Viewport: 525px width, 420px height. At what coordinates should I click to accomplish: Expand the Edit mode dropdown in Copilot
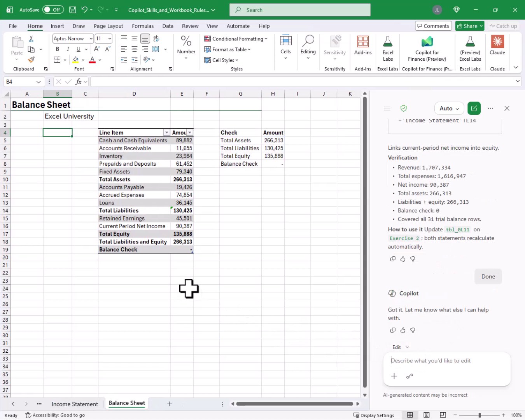(401, 347)
